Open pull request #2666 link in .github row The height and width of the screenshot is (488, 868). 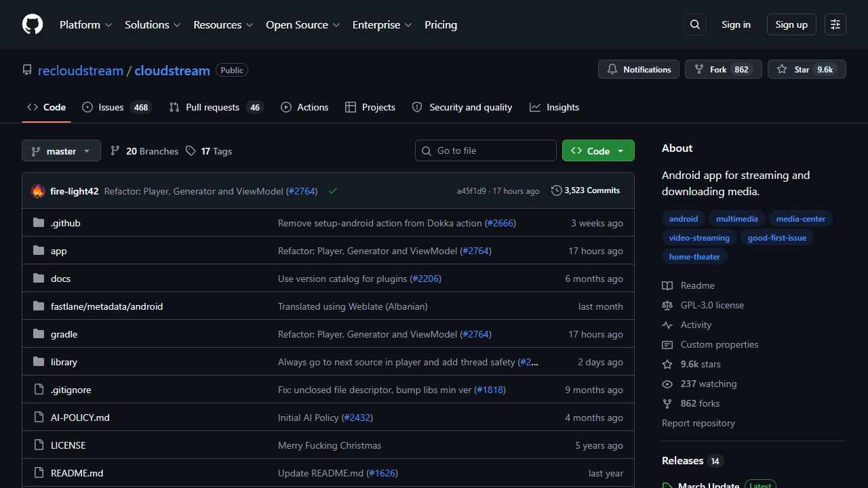[500, 223]
